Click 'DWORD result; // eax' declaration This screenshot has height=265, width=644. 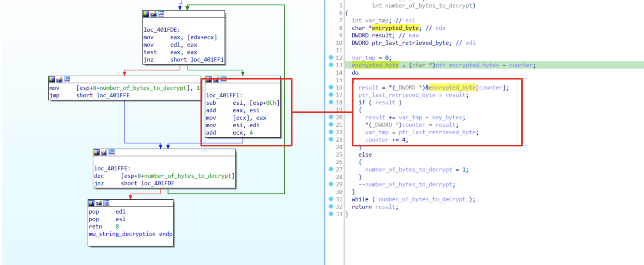(385, 36)
